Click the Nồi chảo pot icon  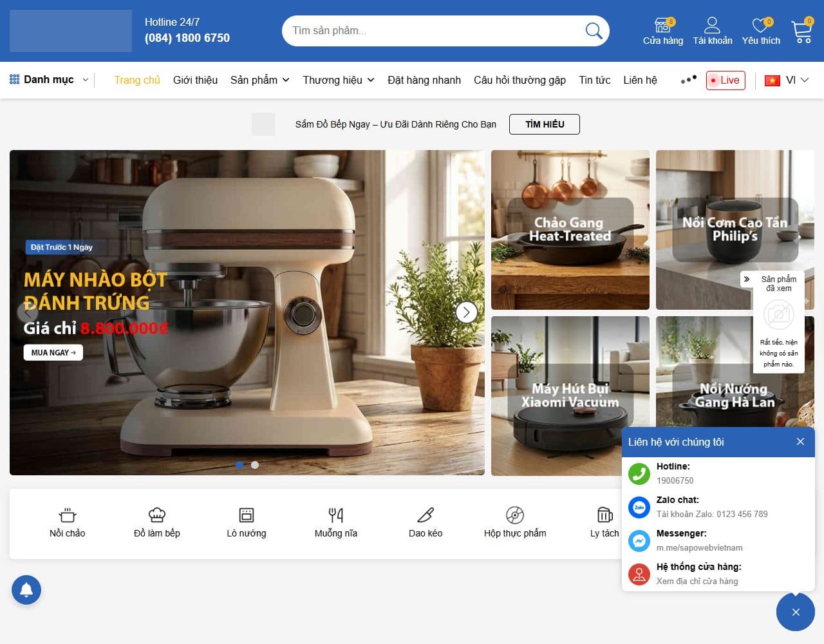click(x=68, y=515)
